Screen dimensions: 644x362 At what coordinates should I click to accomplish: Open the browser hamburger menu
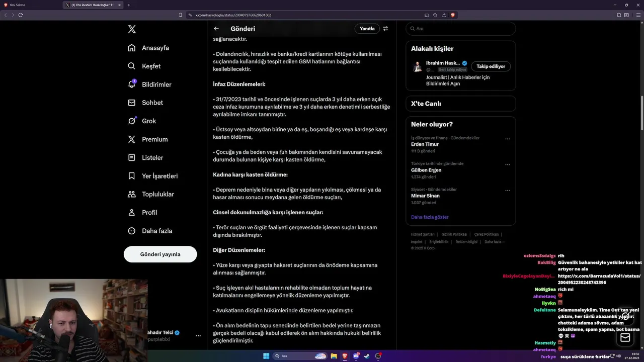tap(638, 15)
